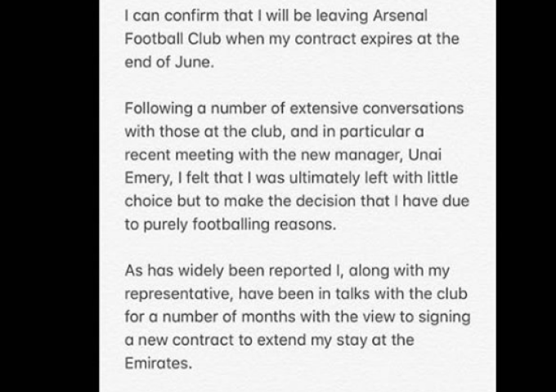Click the word "Following"

pyautogui.click(x=159, y=109)
